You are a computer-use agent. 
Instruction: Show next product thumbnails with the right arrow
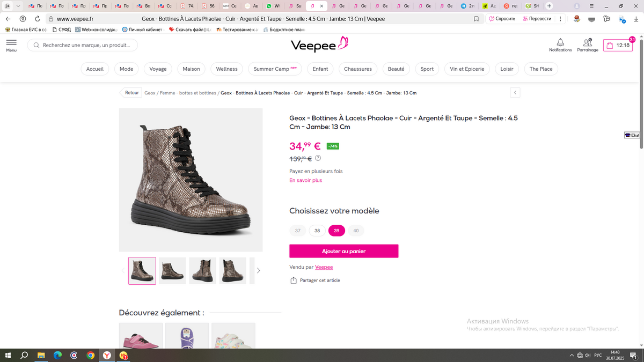pyautogui.click(x=258, y=271)
